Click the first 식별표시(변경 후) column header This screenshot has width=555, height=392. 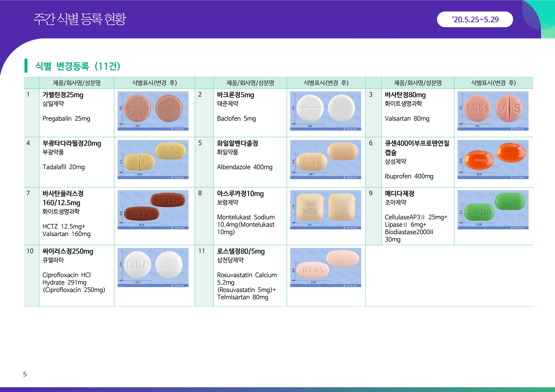[154, 83]
